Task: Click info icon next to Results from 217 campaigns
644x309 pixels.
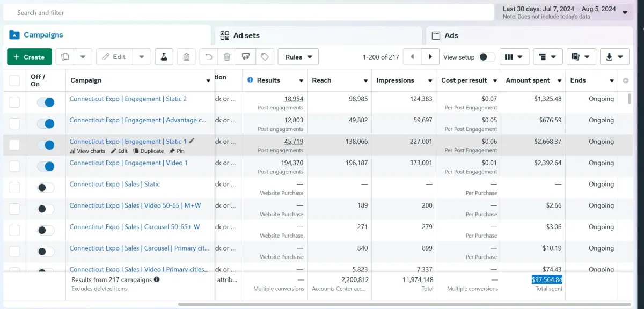Action: (157, 279)
